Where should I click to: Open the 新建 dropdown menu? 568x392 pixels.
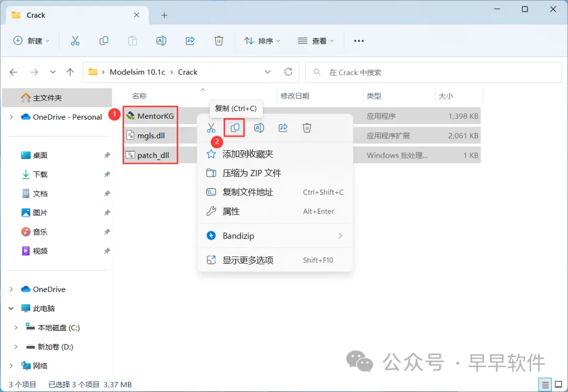click(x=31, y=41)
